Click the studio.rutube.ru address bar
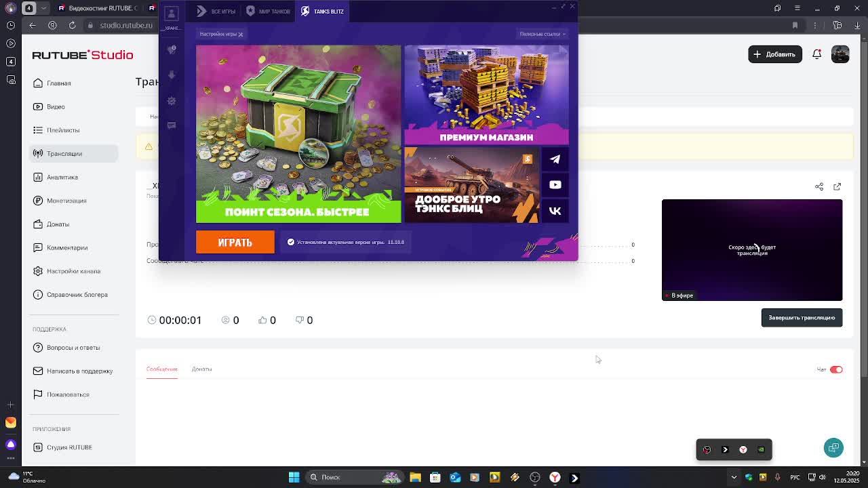This screenshot has width=868, height=488. click(126, 25)
